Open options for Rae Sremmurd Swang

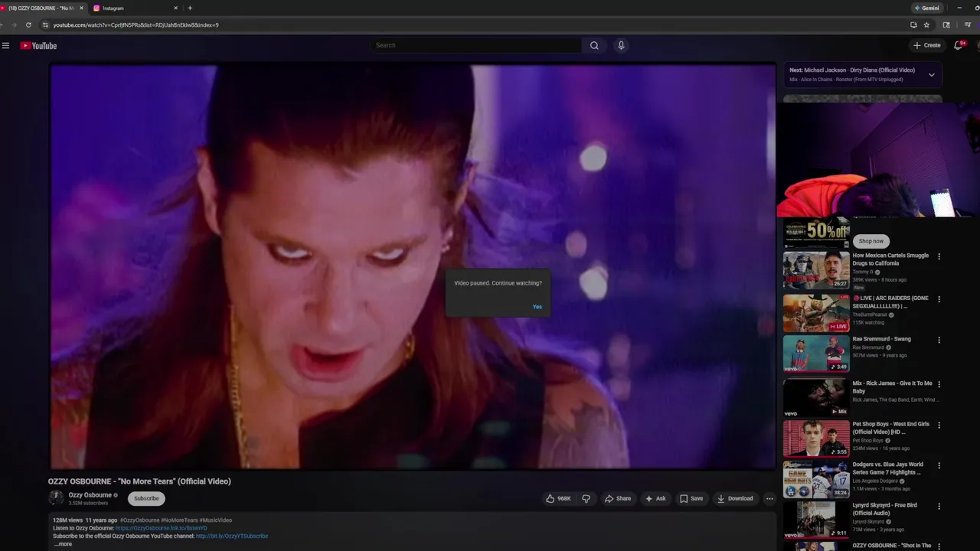point(939,340)
